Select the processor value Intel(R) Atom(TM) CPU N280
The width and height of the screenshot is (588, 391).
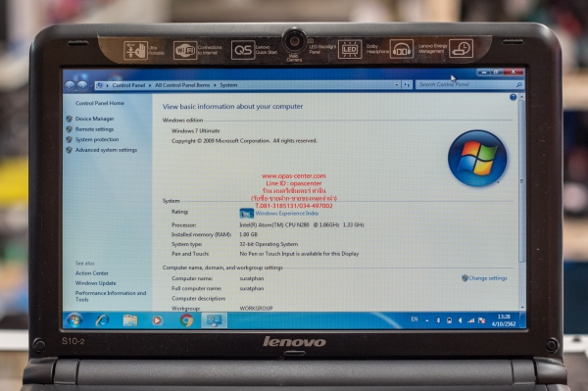pyautogui.click(x=274, y=225)
